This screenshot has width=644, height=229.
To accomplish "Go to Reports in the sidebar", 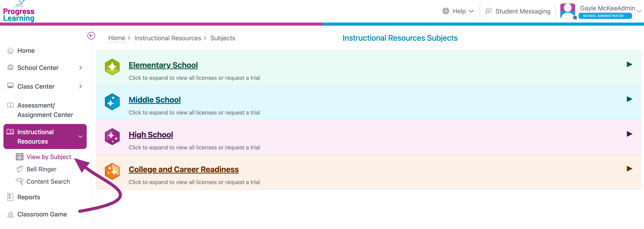I will click(x=29, y=197).
